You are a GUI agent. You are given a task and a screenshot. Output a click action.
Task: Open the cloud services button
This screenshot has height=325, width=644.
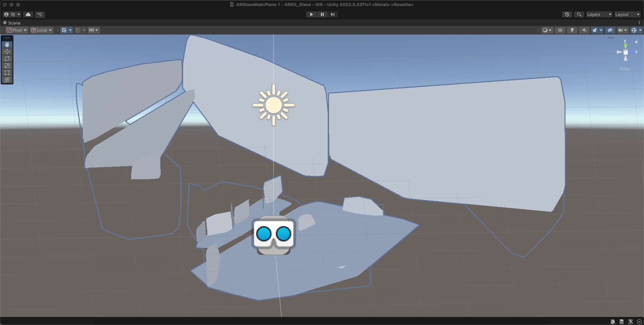pos(28,14)
